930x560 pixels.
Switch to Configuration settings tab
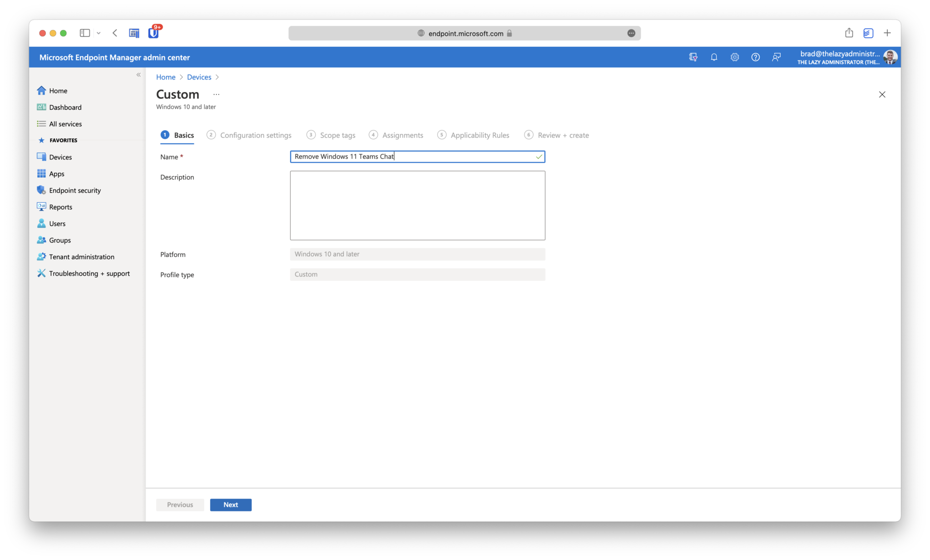click(x=249, y=135)
